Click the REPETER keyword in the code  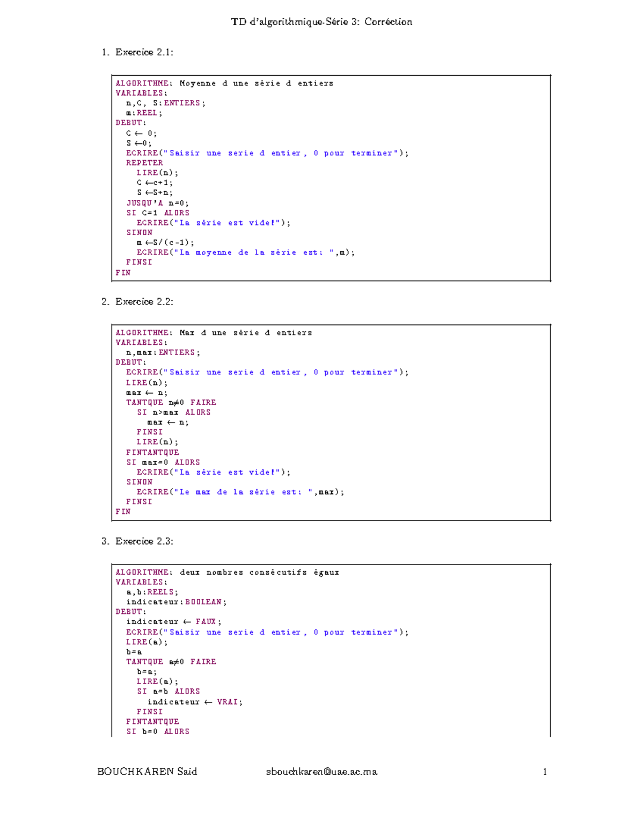tap(144, 163)
